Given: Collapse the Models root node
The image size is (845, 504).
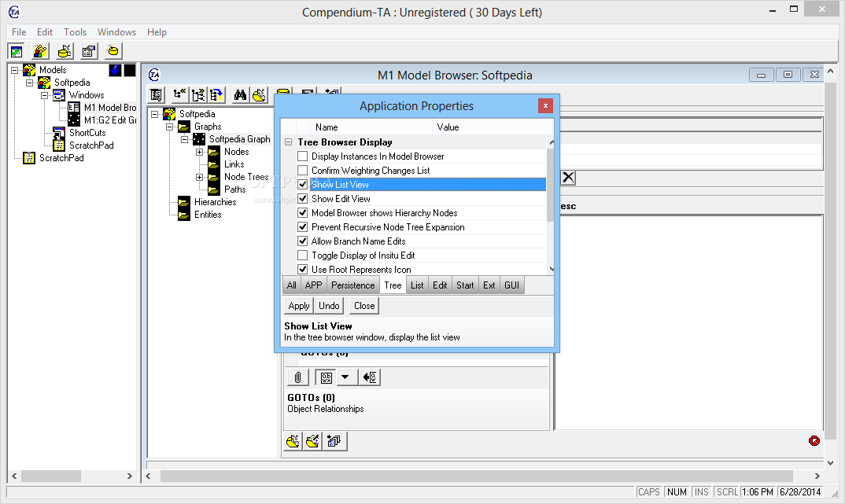Looking at the screenshot, I should coord(15,70).
